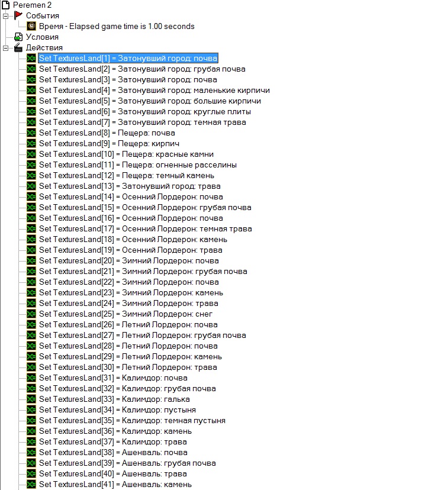Select action TexturesLand[5] большие кирпичи
The image size is (448, 490).
(150, 101)
